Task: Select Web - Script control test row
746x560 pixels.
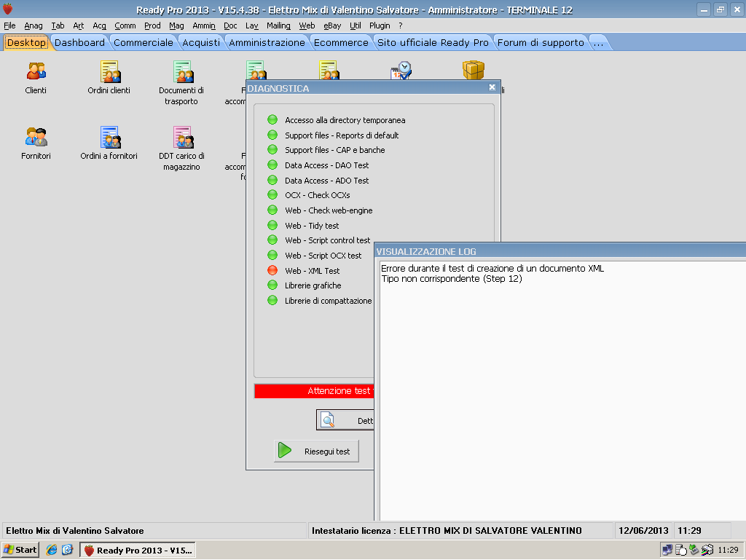Action: [327, 240]
